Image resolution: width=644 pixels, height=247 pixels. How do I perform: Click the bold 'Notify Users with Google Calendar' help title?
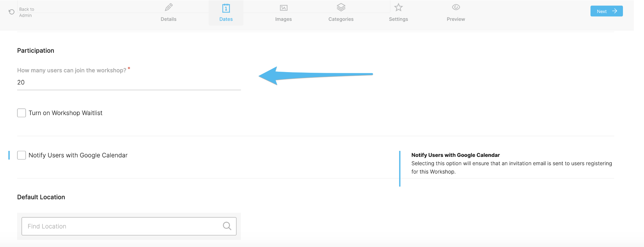455,155
